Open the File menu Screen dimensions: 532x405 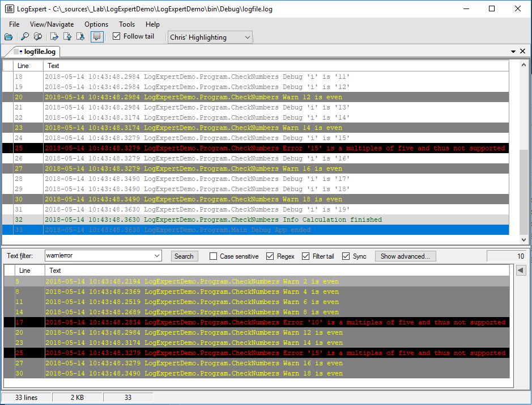click(x=14, y=24)
